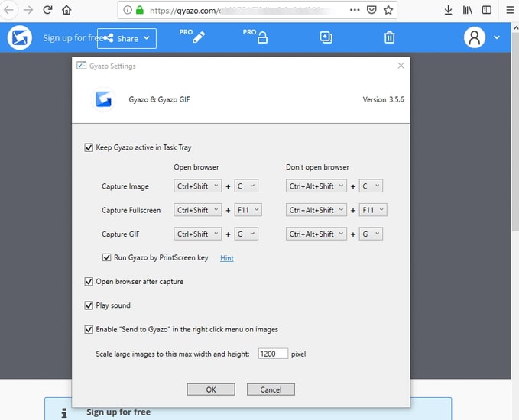Toggle the browser sidebar icon
Screen dimensions: 519x420
point(487,10)
